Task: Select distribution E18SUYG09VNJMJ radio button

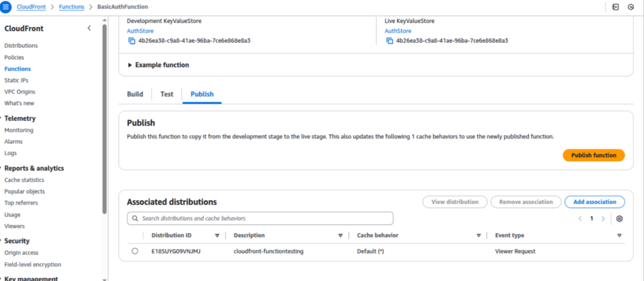Action: 135,251
